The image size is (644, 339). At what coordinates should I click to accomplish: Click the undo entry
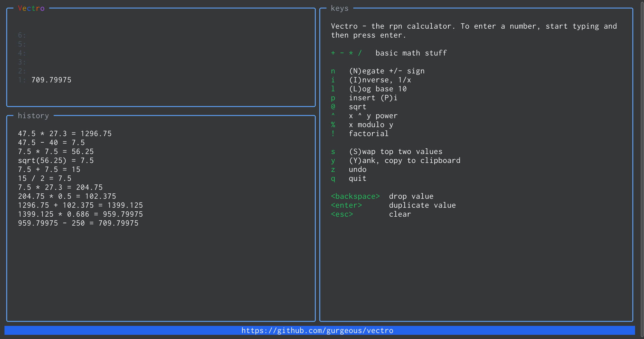point(357,169)
